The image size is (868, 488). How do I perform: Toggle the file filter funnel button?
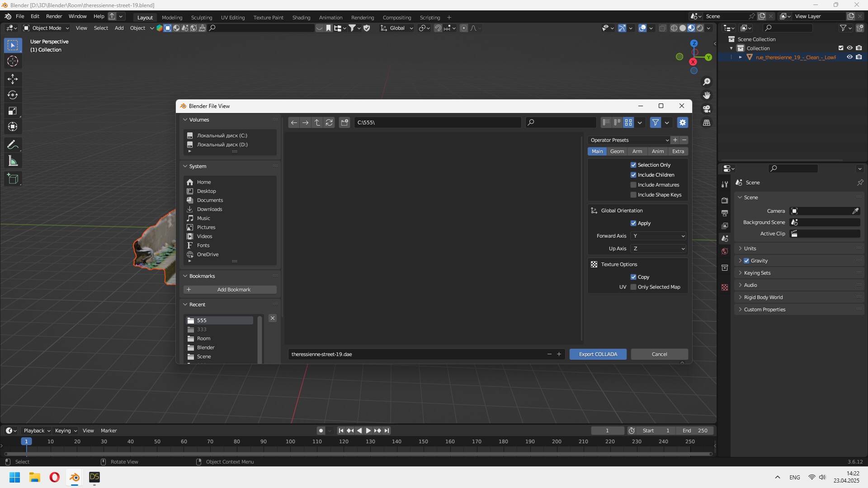656,122
